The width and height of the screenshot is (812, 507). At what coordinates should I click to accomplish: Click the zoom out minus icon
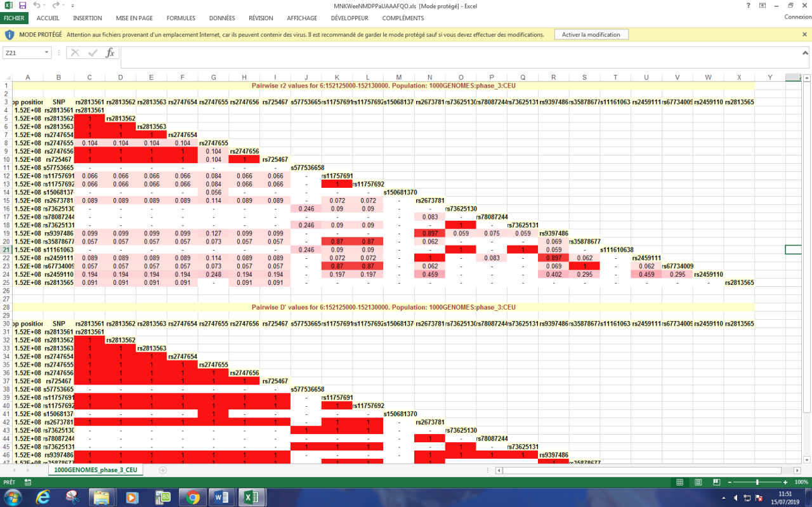(x=730, y=482)
